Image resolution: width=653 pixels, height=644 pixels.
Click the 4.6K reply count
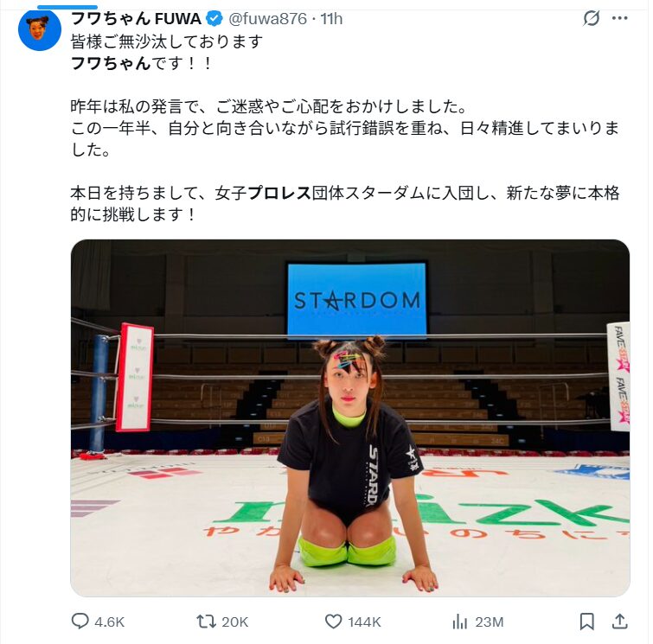pyautogui.click(x=110, y=622)
